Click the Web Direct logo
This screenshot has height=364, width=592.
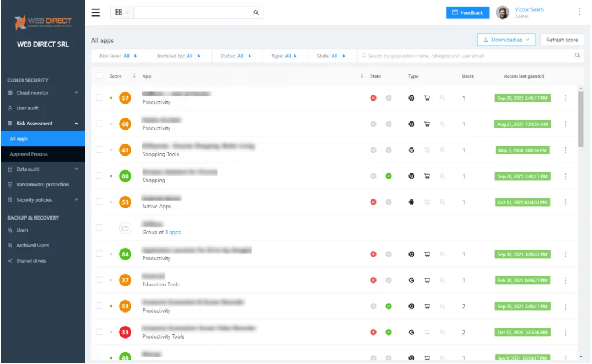tap(43, 22)
